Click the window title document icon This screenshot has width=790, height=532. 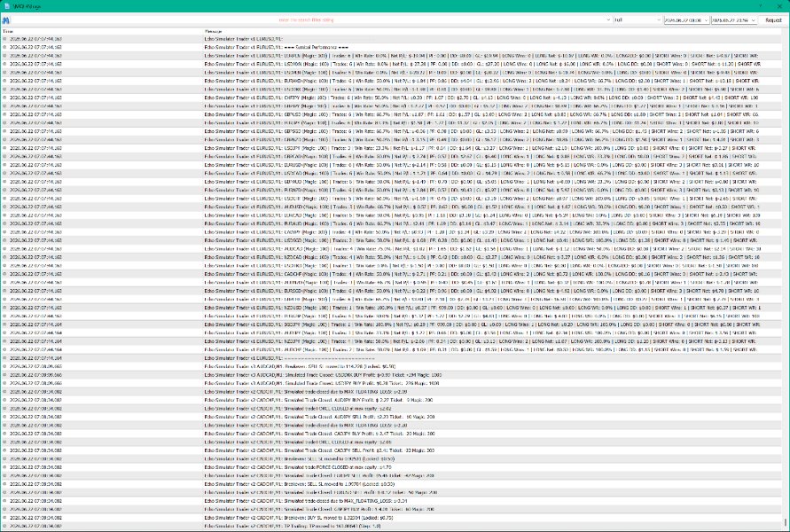tap(7, 6)
